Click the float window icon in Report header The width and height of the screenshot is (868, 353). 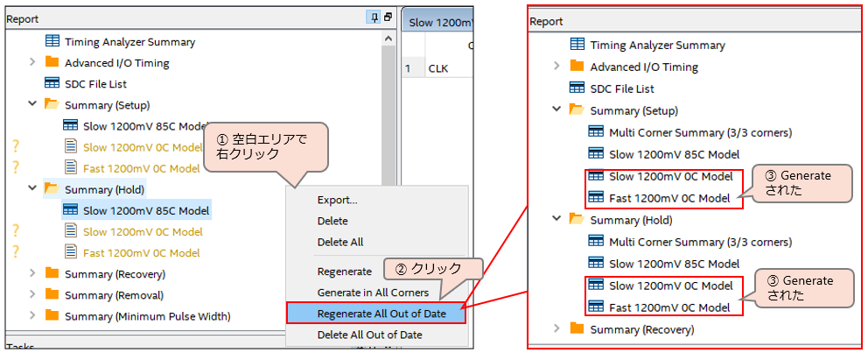point(388,18)
